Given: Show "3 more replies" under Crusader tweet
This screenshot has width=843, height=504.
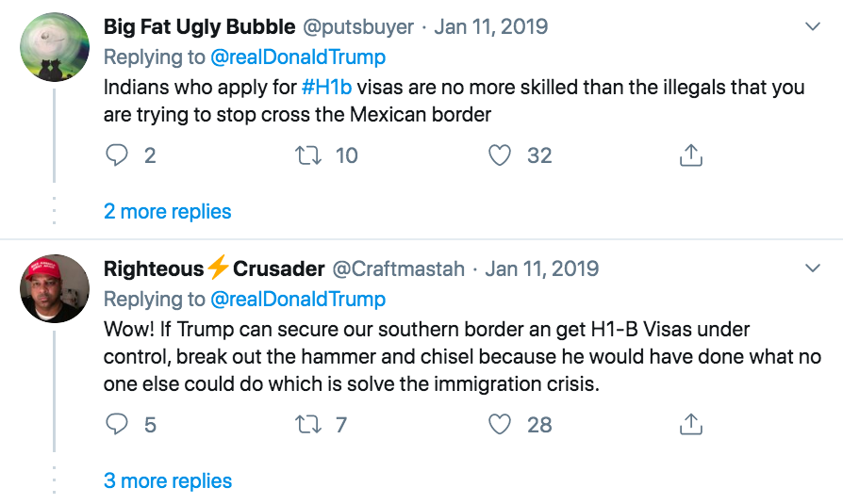Looking at the screenshot, I should [167, 480].
